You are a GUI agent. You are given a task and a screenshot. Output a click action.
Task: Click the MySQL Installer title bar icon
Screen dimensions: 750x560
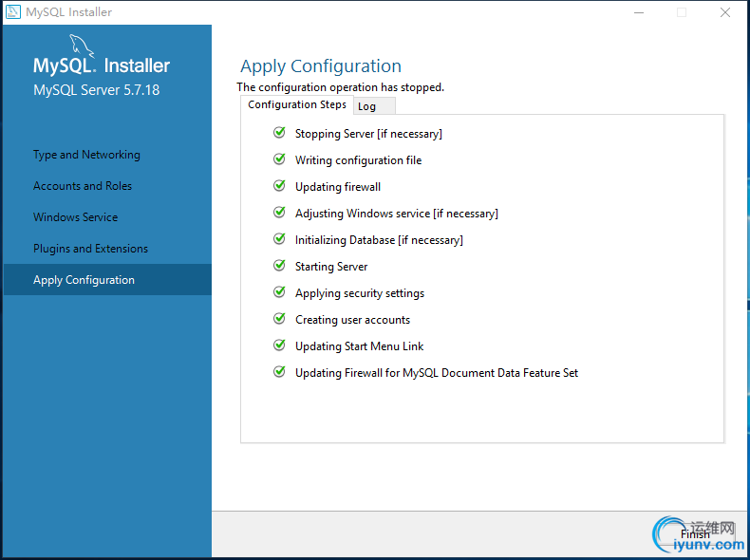(x=13, y=12)
